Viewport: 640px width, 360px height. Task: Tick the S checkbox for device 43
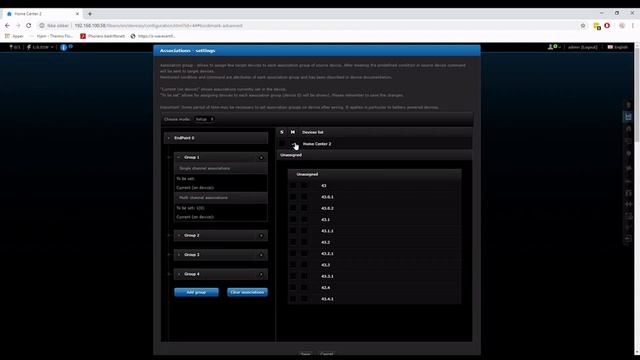293,185
